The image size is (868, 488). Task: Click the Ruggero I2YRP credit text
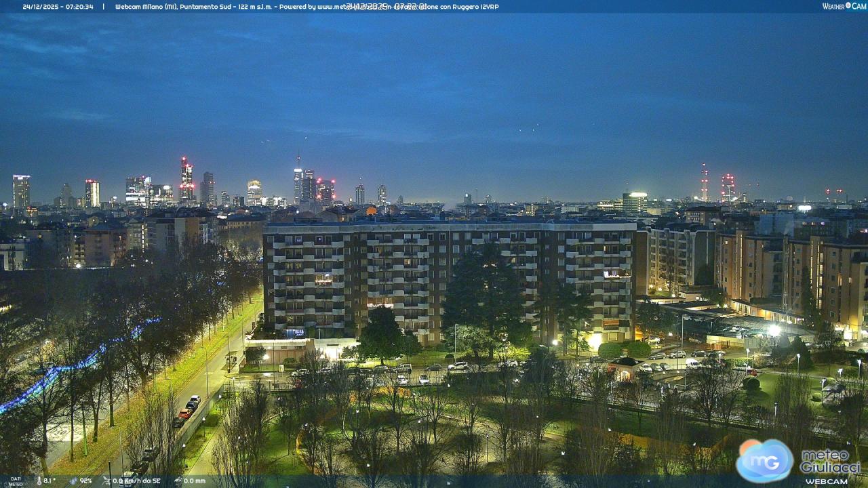pos(478,7)
